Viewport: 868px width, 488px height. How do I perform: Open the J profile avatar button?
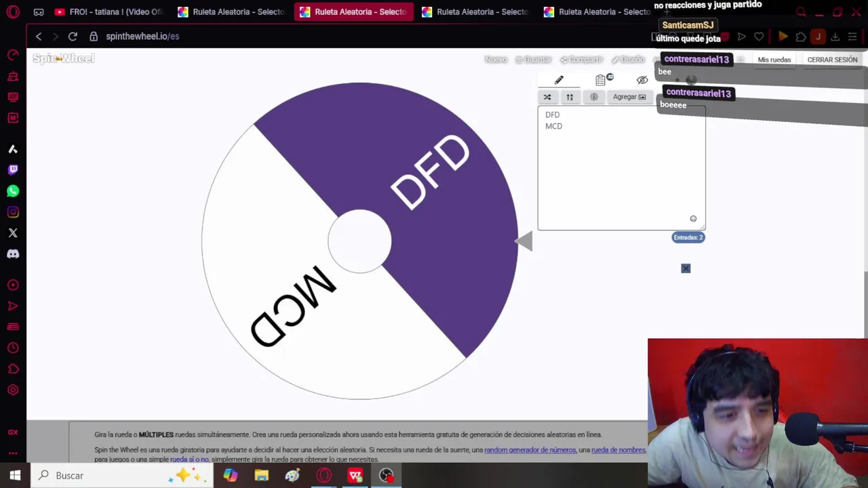(818, 37)
